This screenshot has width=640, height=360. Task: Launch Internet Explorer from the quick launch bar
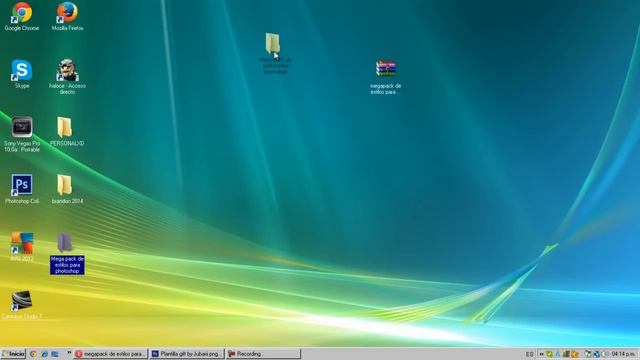pos(44,354)
